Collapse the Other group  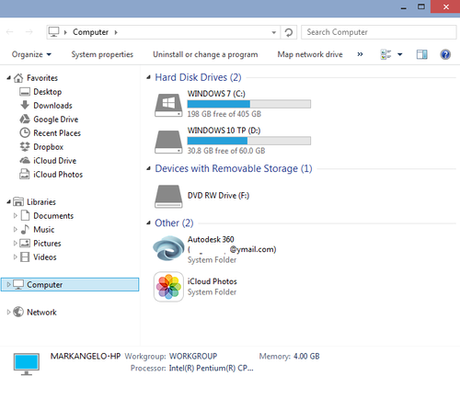[149, 223]
